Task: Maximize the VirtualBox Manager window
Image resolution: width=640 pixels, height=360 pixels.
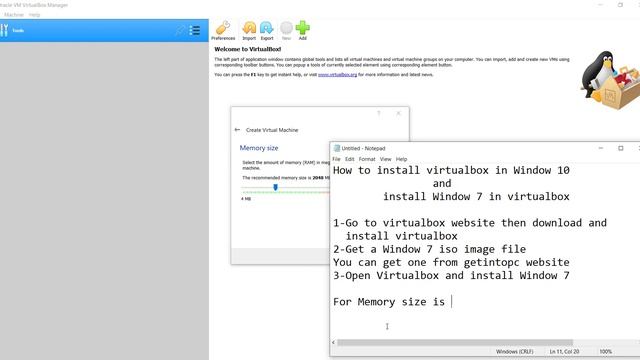Action: click(x=620, y=5)
